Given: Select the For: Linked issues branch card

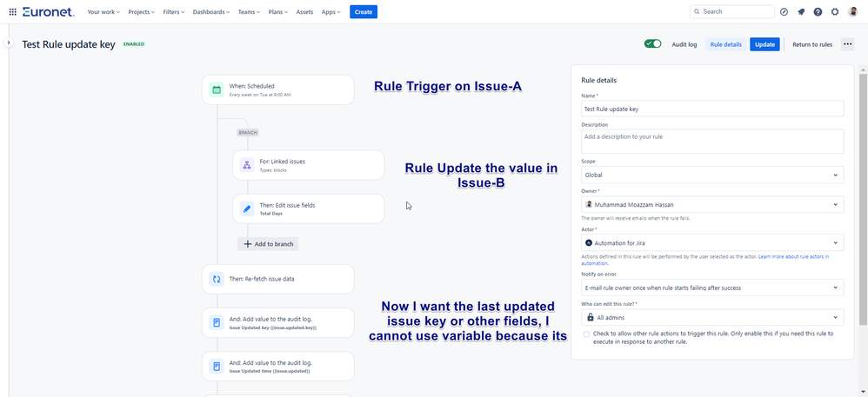Looking at the screenshot, I should [x=309, y=165].
